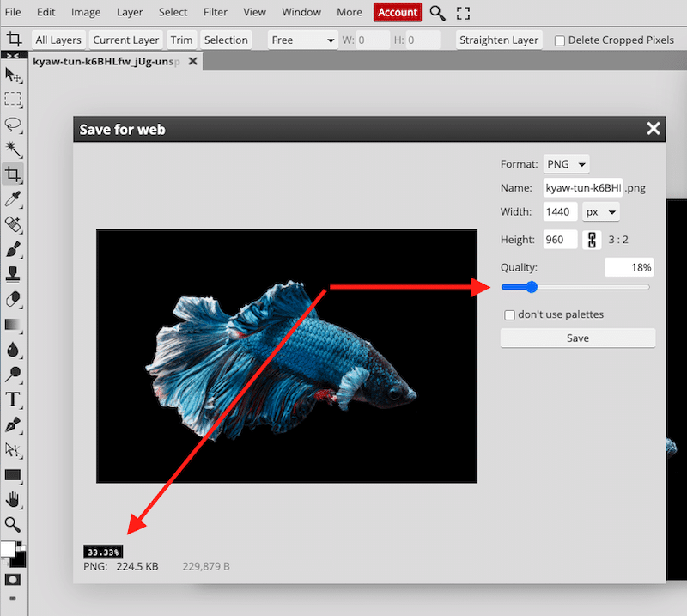Screen dimensions: 687x616
Task: Click the All Layers button
Action: point(58,40)
